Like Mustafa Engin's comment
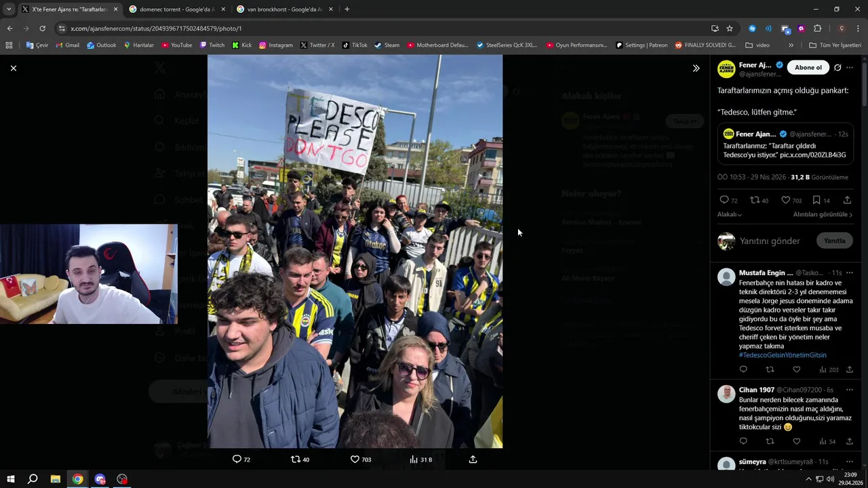868x488 pixels. pos(797,369)
